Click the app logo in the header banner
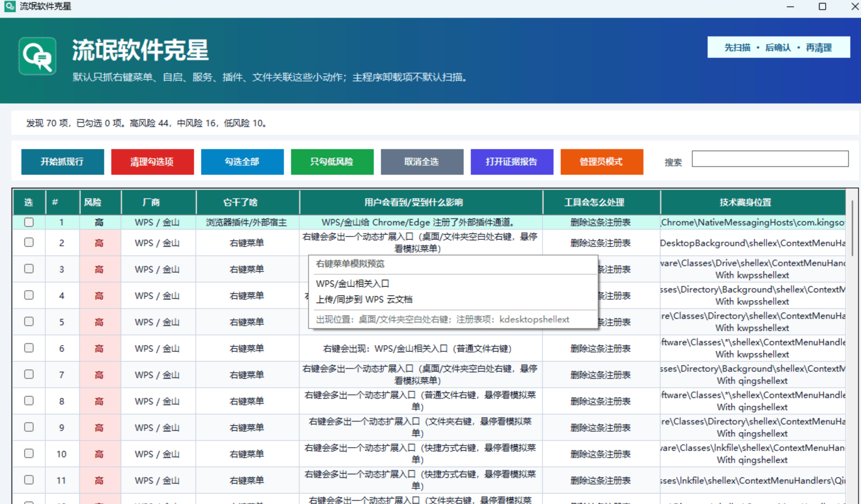 (x=37, y=56)
